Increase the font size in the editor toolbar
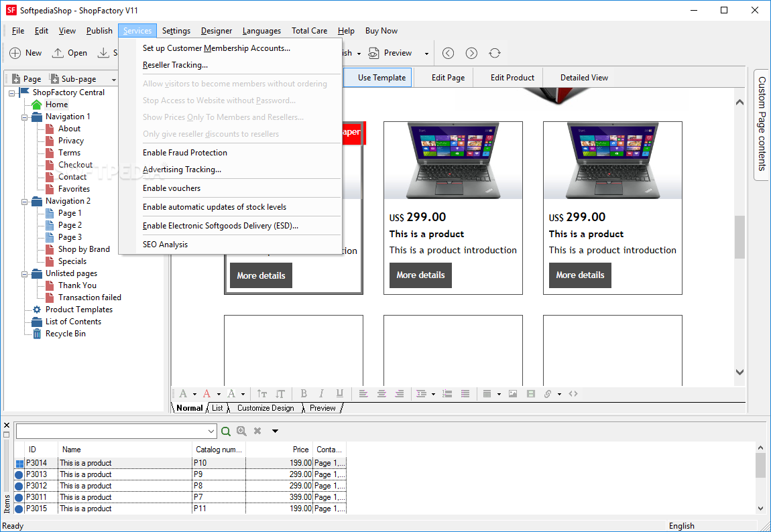Image resolution: width=771 pixels, height=532 pixels. pos(262,393)
